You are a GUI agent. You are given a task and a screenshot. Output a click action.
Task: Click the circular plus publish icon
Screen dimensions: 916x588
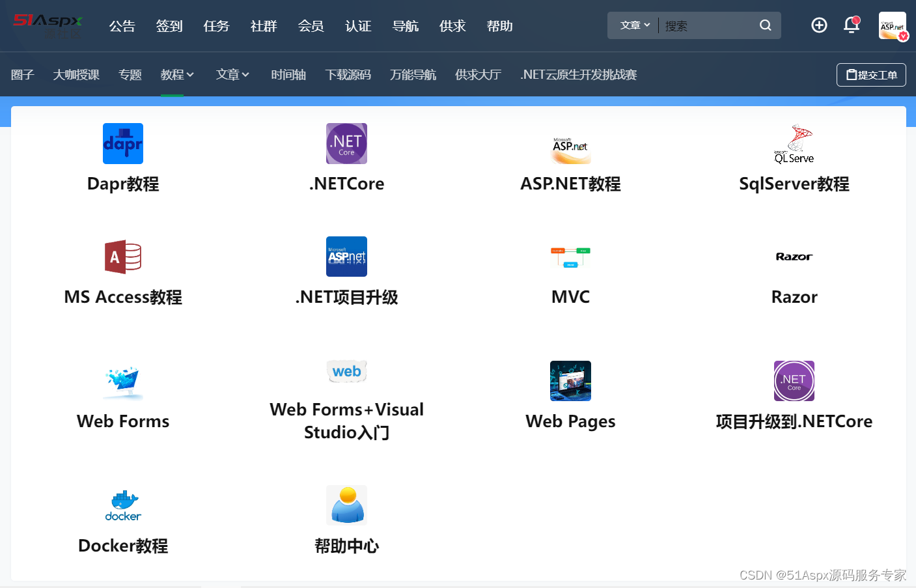819,25
